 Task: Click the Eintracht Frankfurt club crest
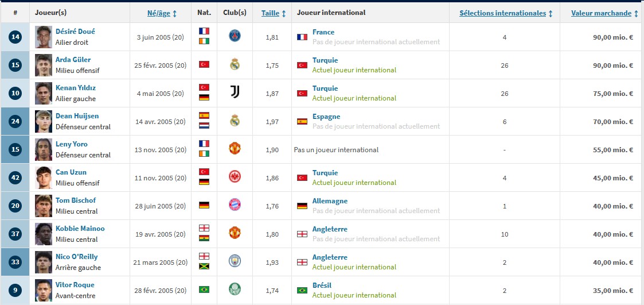235,177
